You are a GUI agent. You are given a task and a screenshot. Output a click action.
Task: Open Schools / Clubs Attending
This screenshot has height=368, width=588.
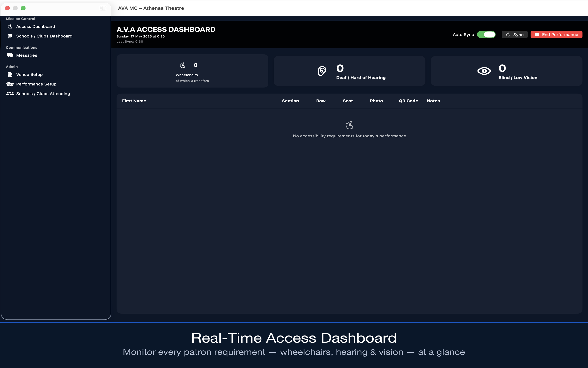point(43,93)
